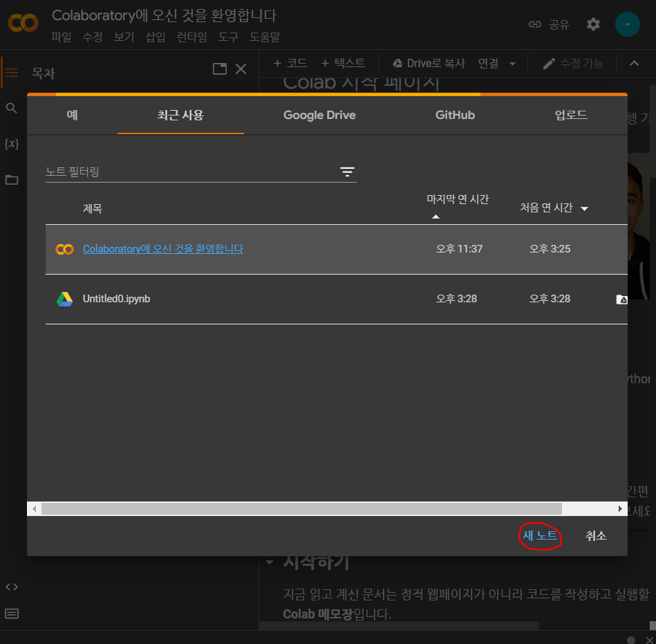Click the + 텍스트 button

[343, 63]
